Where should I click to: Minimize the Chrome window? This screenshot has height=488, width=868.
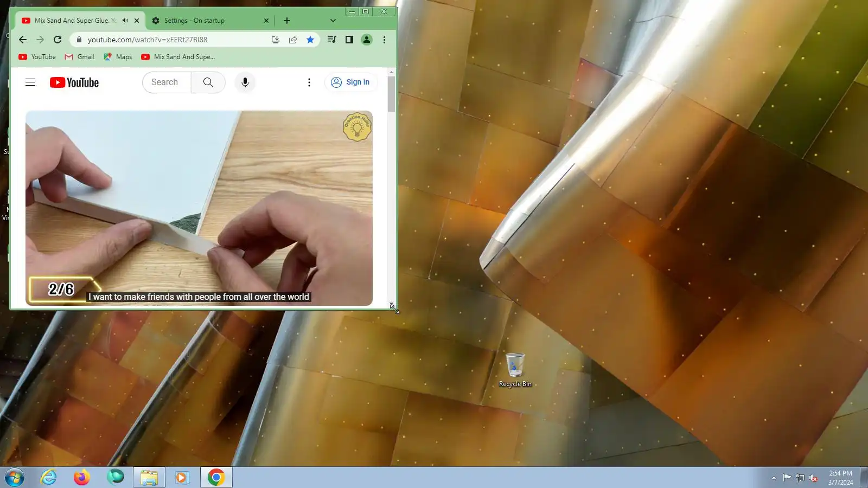click(352, 11)
